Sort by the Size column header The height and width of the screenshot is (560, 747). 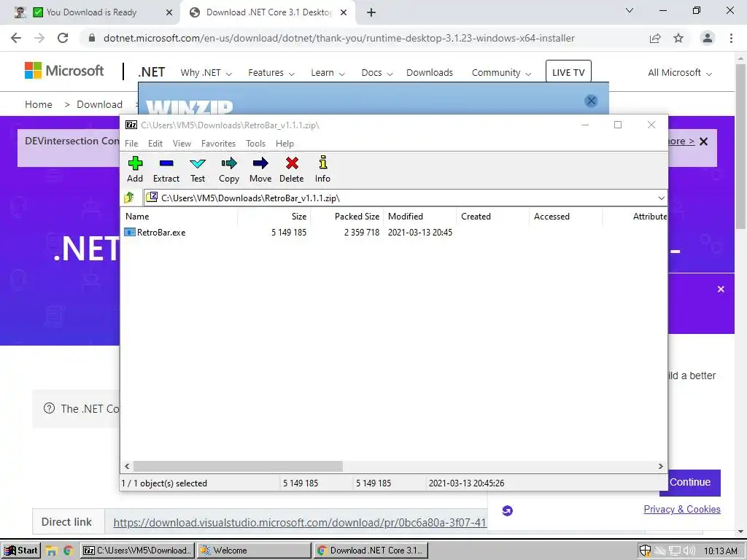tap(274, 216)
